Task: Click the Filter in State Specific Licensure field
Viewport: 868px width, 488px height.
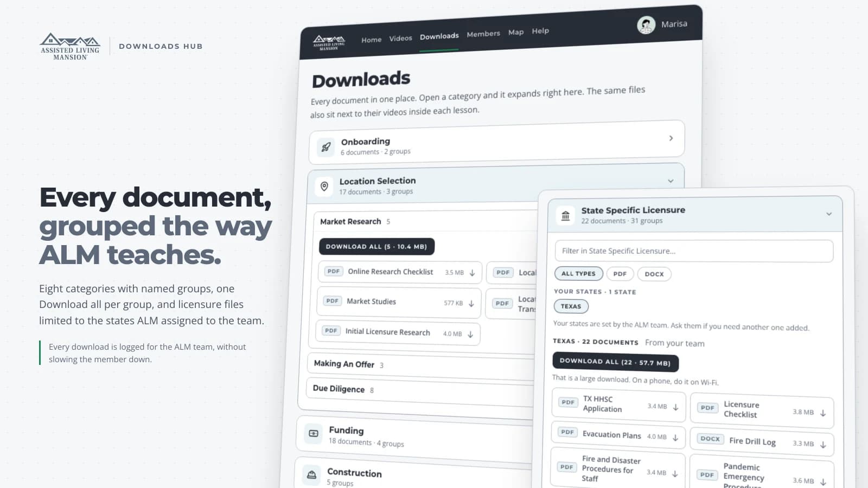Action: [694, 251]
